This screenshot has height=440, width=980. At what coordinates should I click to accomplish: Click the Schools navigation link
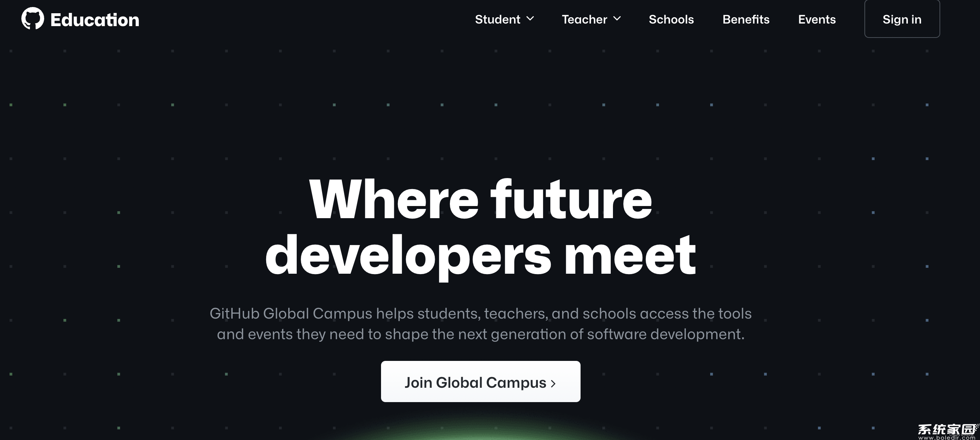click(671, 19)
